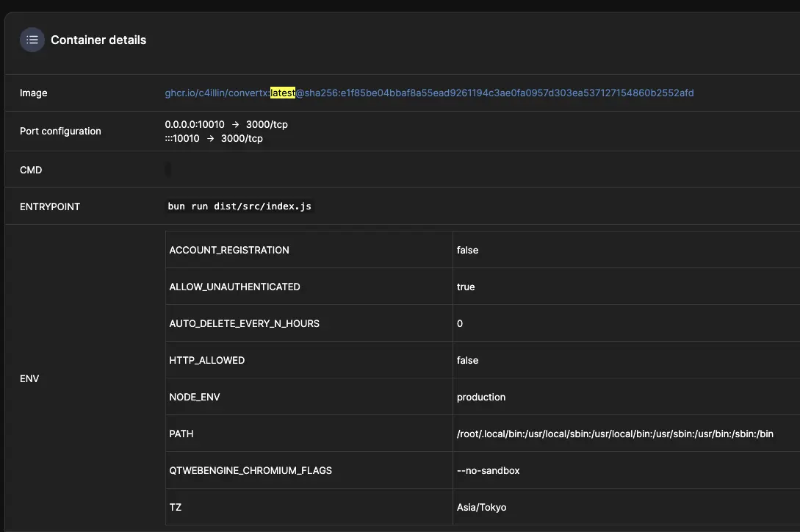800x532 pixels.
Task: Open the ghcr.io/c4illin/convertx image link
Action: 429,93
